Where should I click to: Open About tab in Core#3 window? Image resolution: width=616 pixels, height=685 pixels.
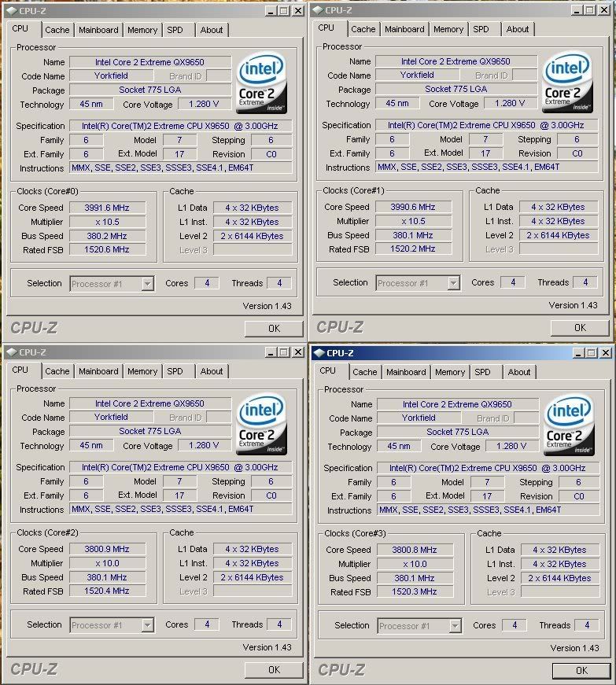point(519,372)
